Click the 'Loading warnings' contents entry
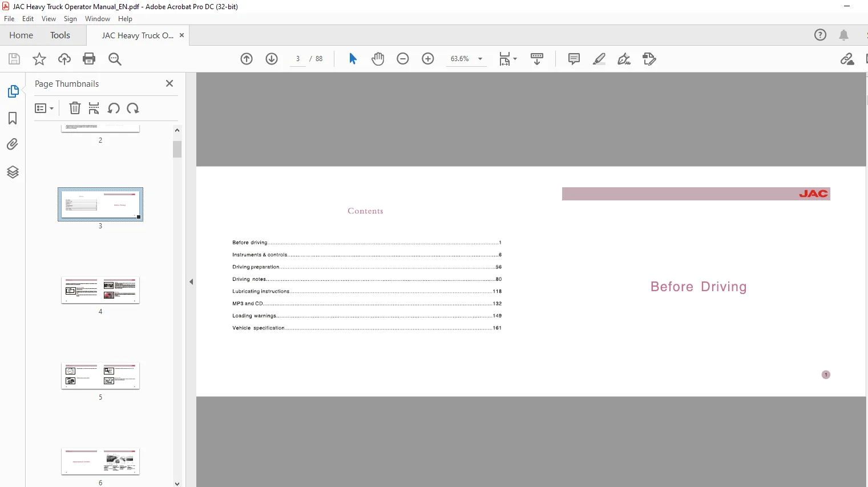 coord(367,316)
